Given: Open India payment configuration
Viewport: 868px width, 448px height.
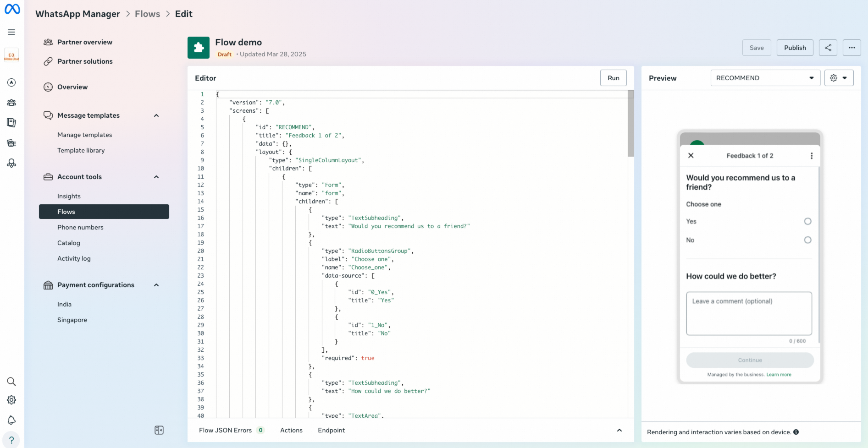Looking at the screenshot, I should 64,304.
